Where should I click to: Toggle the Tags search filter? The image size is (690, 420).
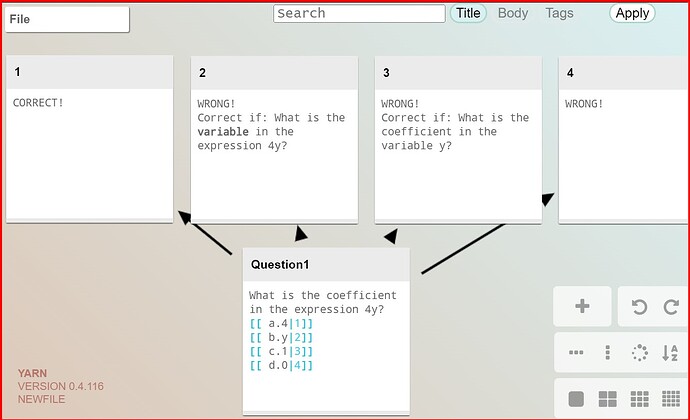559,13
